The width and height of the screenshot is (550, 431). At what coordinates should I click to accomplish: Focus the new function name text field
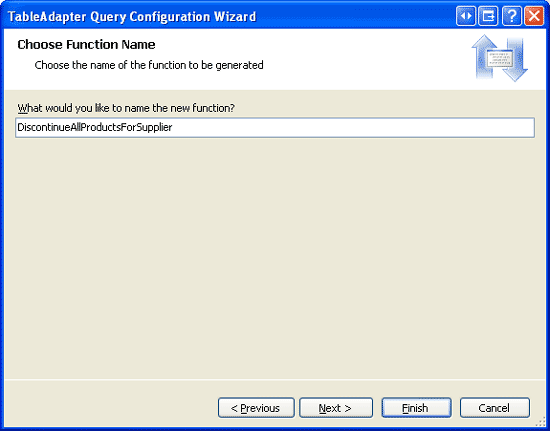(275, 127)
